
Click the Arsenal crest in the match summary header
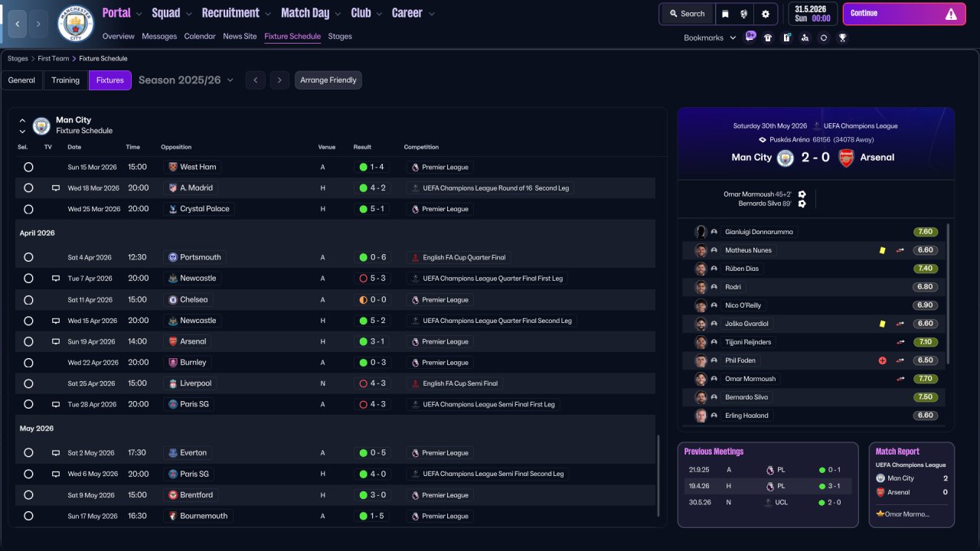tap(846, 158)
